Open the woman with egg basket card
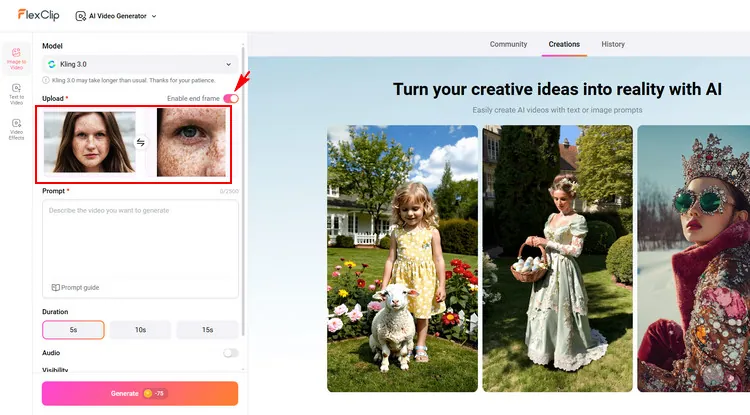 coord(557,259)
